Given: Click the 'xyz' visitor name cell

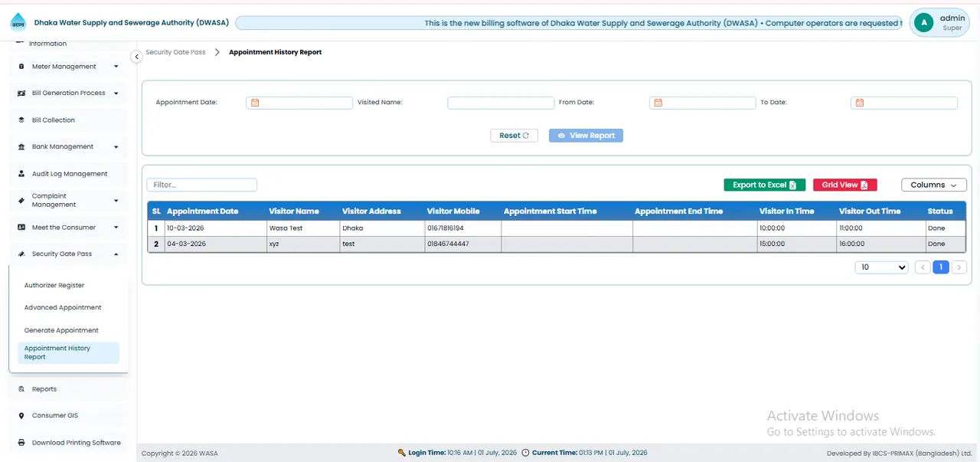Looking at the screenshot, I should (x=302, y=244).
